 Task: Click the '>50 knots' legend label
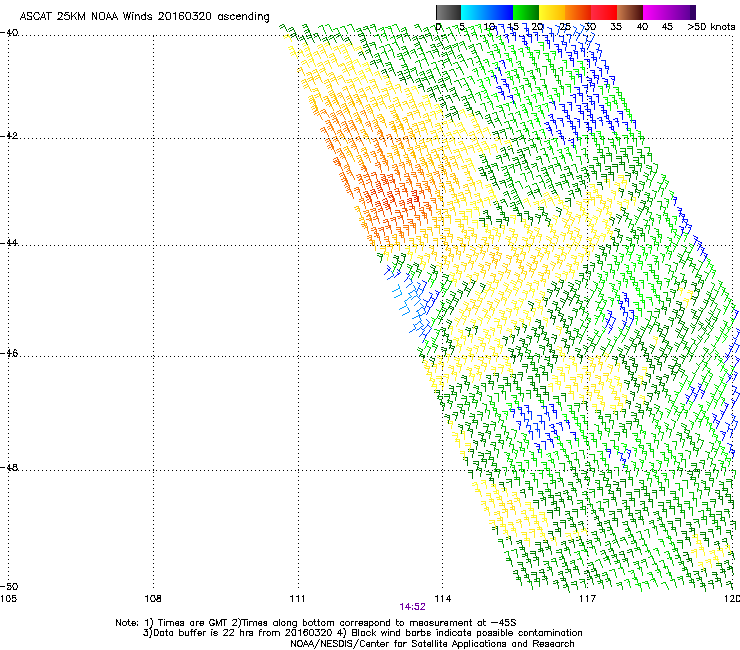pos(712,27)
